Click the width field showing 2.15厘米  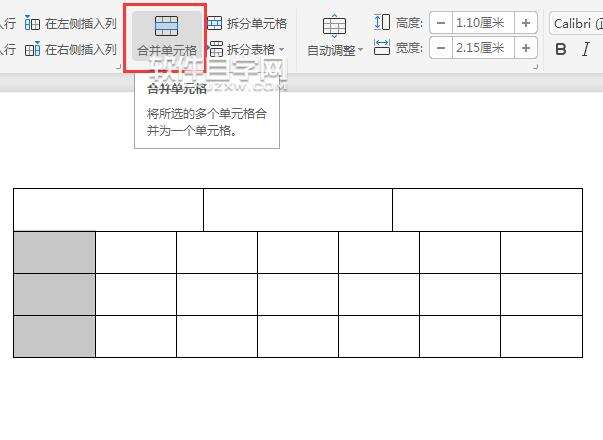point(483,48)
